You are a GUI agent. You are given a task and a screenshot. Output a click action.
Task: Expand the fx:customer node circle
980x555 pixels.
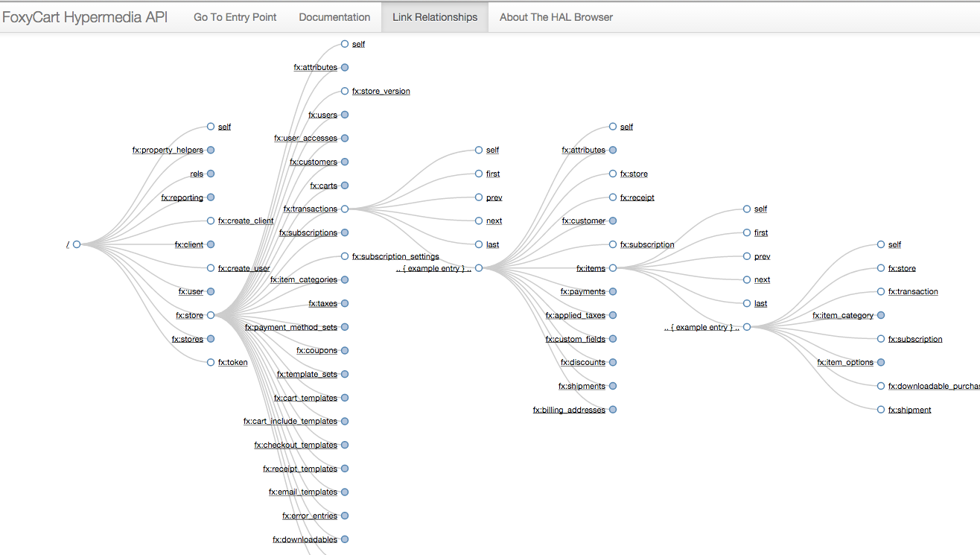613,221
